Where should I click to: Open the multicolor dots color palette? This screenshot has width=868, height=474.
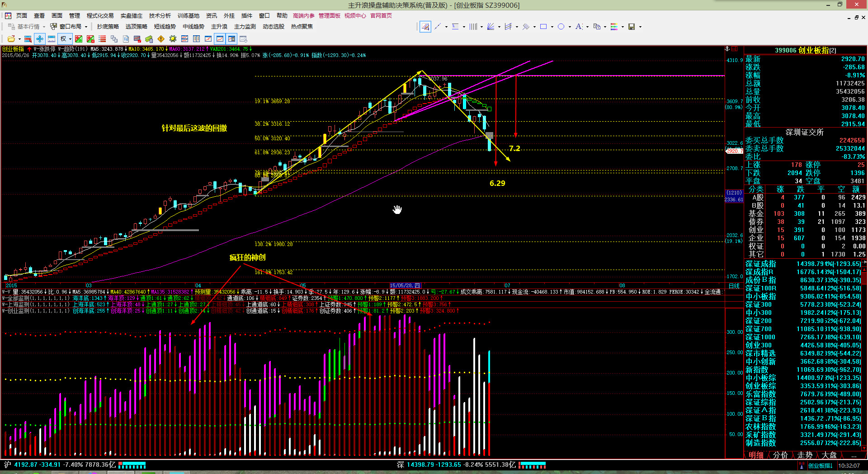(614, 27)
